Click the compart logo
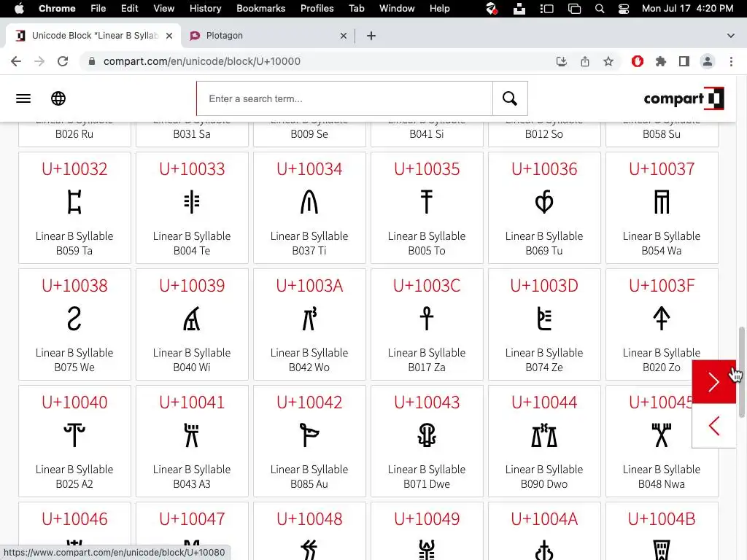Viewport: 747px width, 560px height. tap(684, 98)
